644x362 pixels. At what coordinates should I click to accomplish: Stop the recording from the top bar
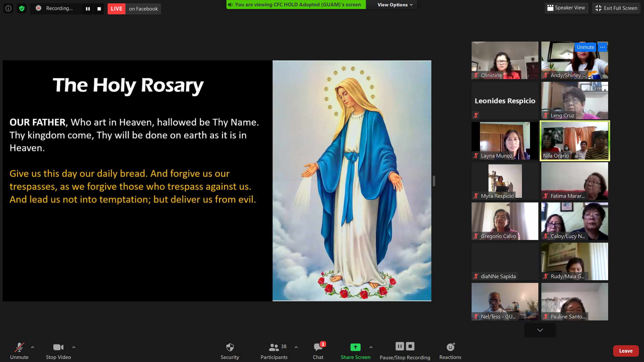click(x=99, y=9)
